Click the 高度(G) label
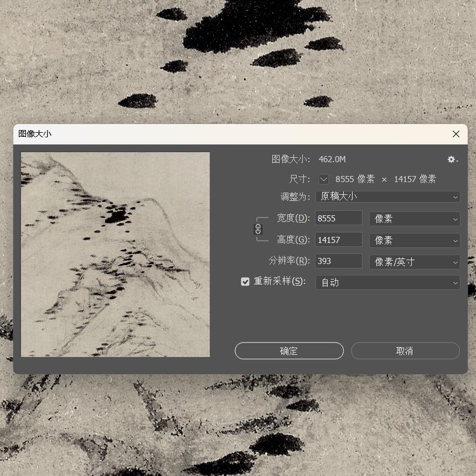Viewport: 476px width, 476px height. 293,240
